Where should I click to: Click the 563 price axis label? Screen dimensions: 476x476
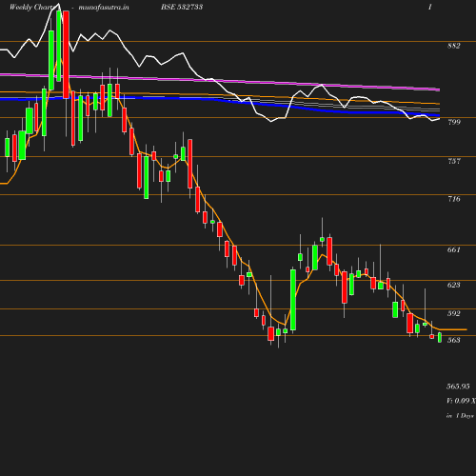pos(454,340)
